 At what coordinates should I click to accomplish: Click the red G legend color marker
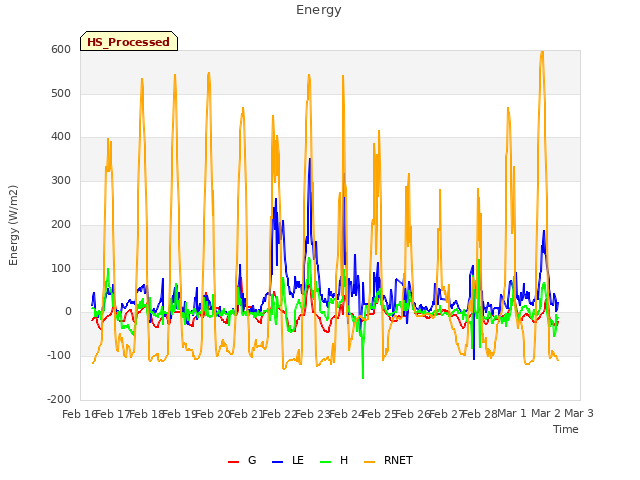click(233, 462)
